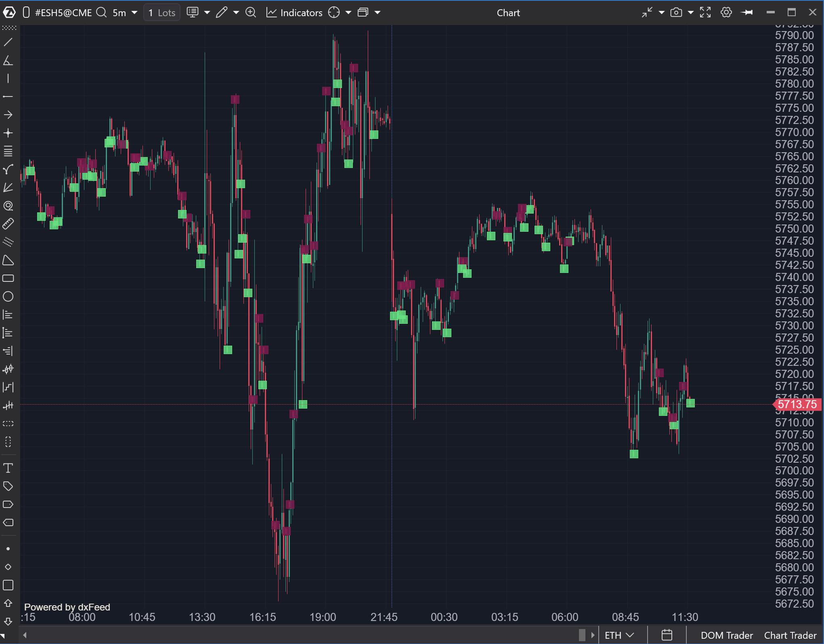Click the calendar date picker button
The height and width of the screenshot is (644, 824).
coord(667,635)
